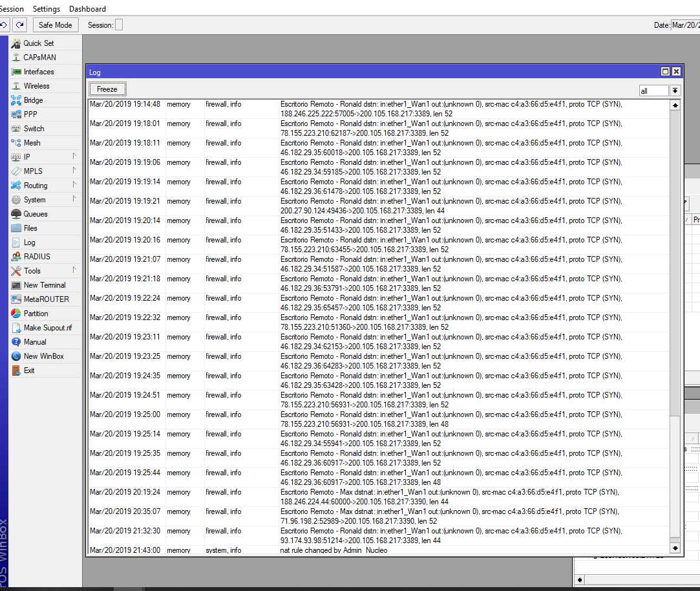Expand the IP submenu arrow
This screenshot has height=591, width=700.
pos(74,156)
